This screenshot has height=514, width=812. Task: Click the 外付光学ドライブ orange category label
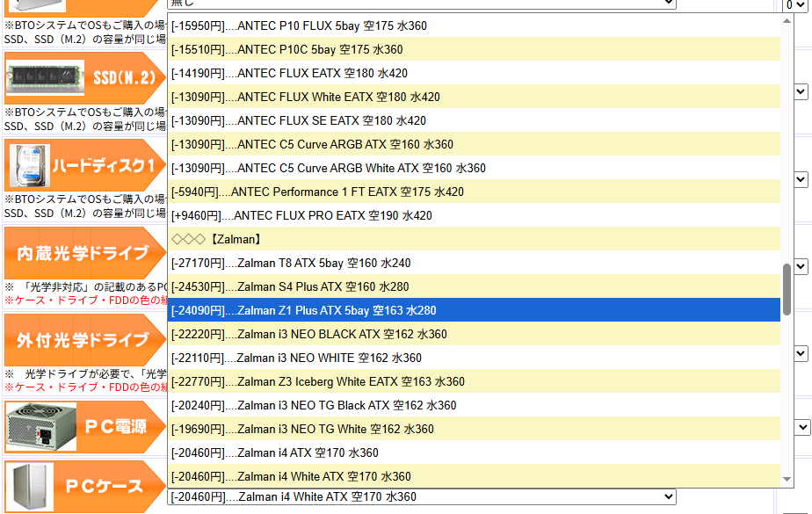[83, 340]
